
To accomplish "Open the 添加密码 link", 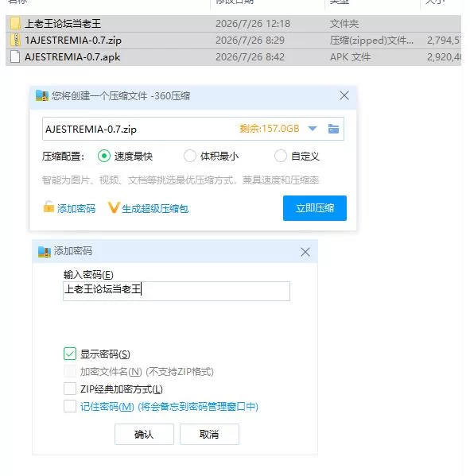I will (x=76, y=208).
